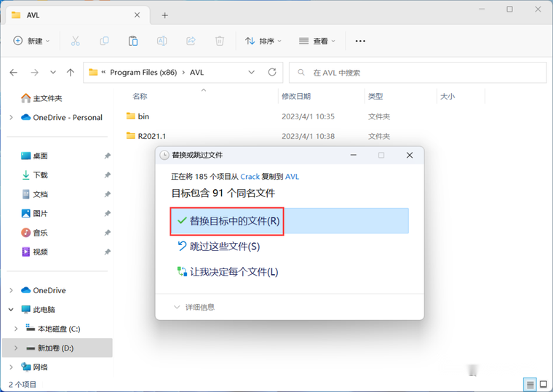Click the Cut scissors icon in toolbar
The width and height of the screenshot is (553, 392).
(x=75, y=41)
